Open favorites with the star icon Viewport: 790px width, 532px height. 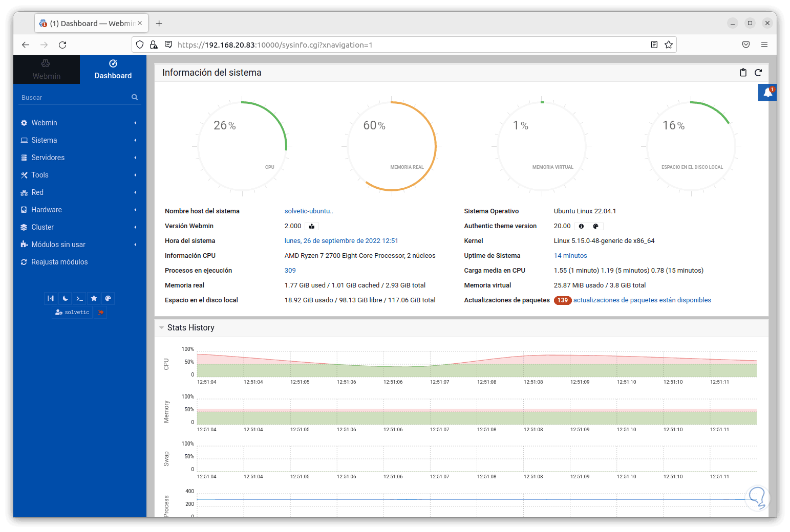[x=94, y=298]
